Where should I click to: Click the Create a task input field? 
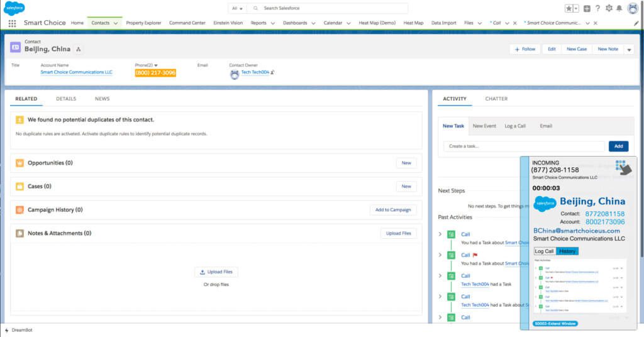click(x=523, y=146)
